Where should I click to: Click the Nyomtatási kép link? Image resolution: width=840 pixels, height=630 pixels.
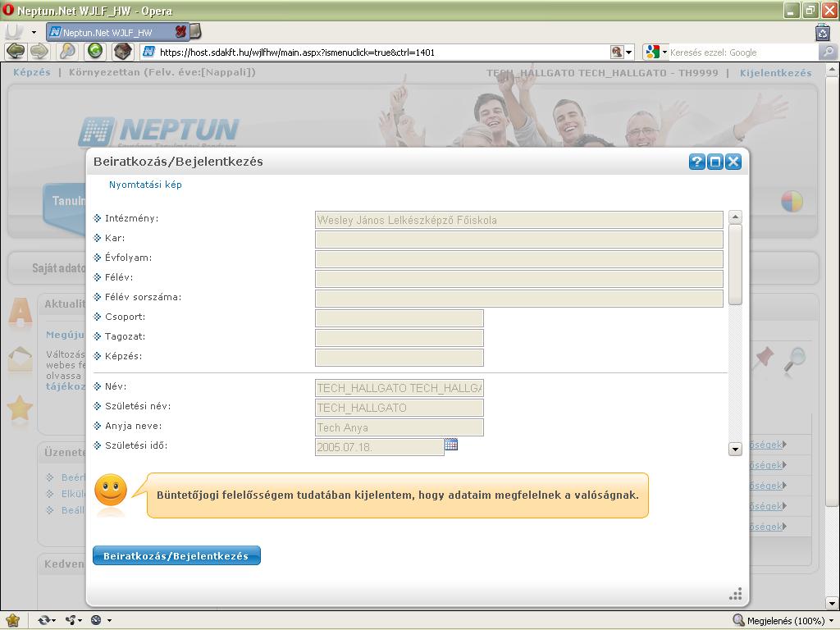[145, 185]
